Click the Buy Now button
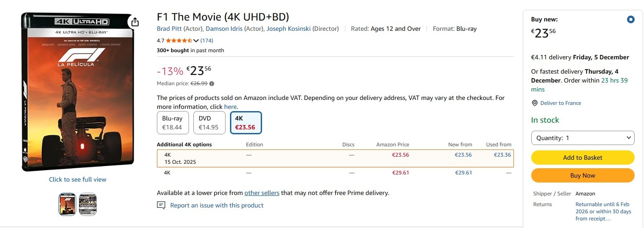This screenshot has height=228, width=644. (582, 175)
